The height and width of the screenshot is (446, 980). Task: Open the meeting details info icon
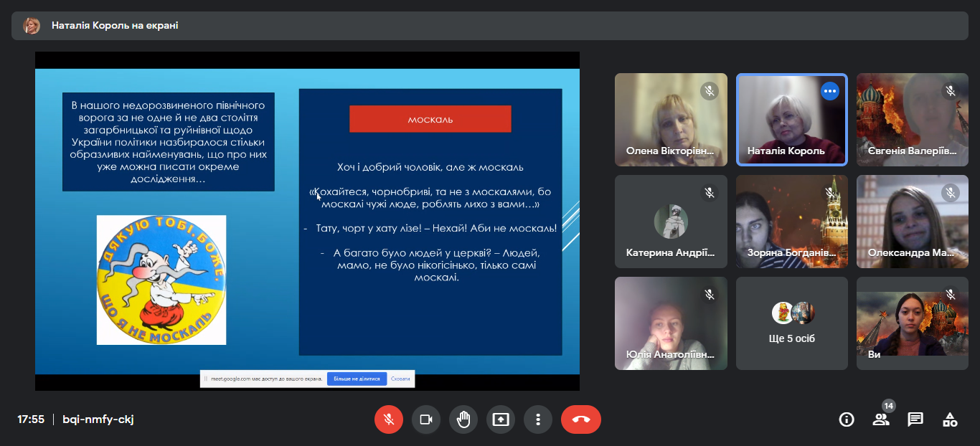coord(847,419)
